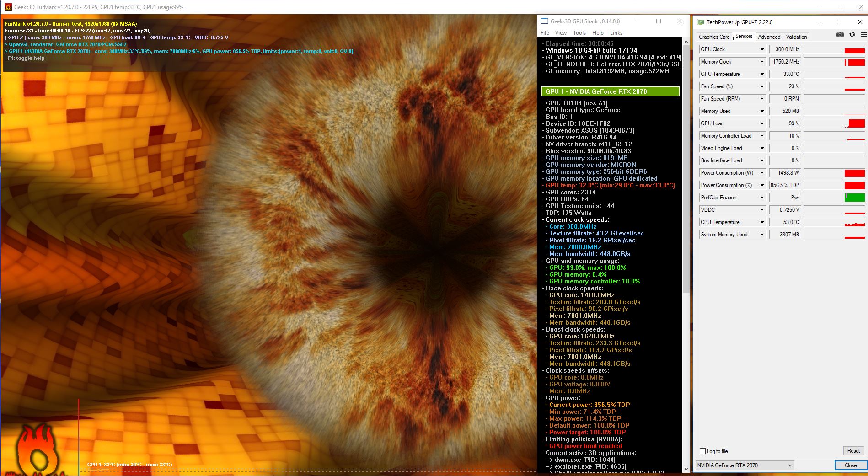Open the Video Engine Load dropdown
The image size is (868, 476).
[x=762, y=148]
